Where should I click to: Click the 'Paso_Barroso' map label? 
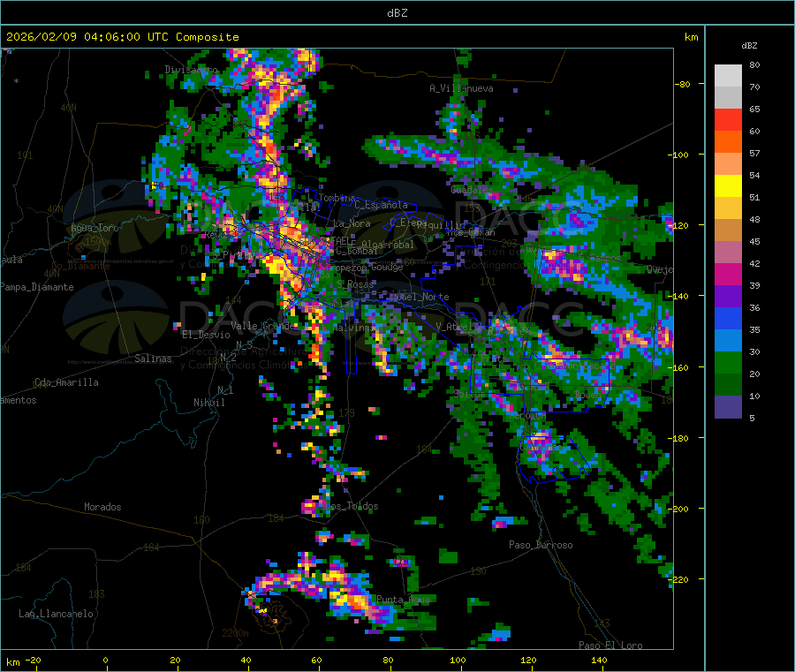pos(541,545)
